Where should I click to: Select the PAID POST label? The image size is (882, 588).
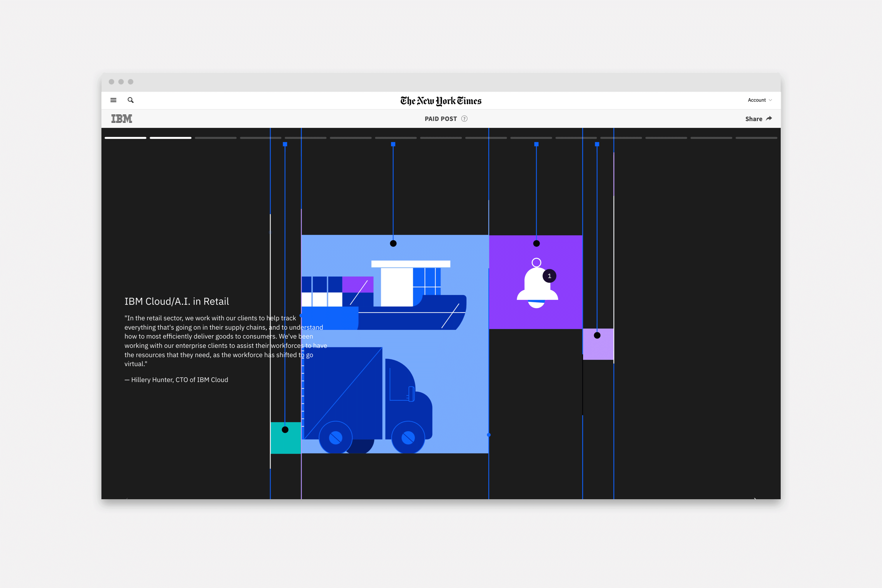pyautogui.click(x=441, y=119)
